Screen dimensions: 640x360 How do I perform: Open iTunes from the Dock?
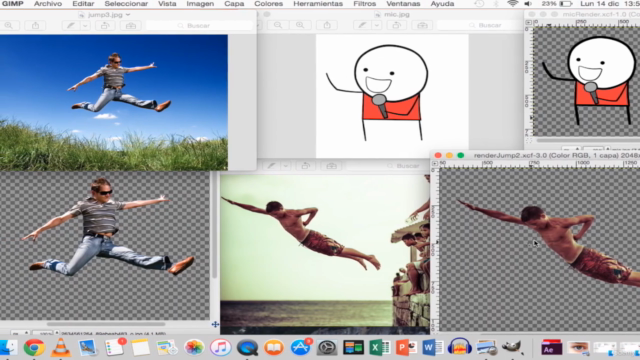220,348
